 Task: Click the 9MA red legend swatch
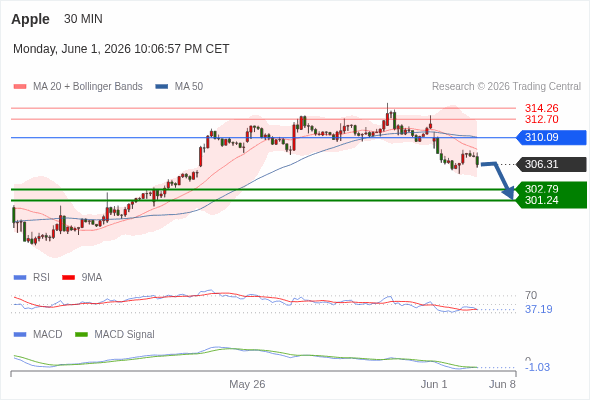tap(68, 278)
